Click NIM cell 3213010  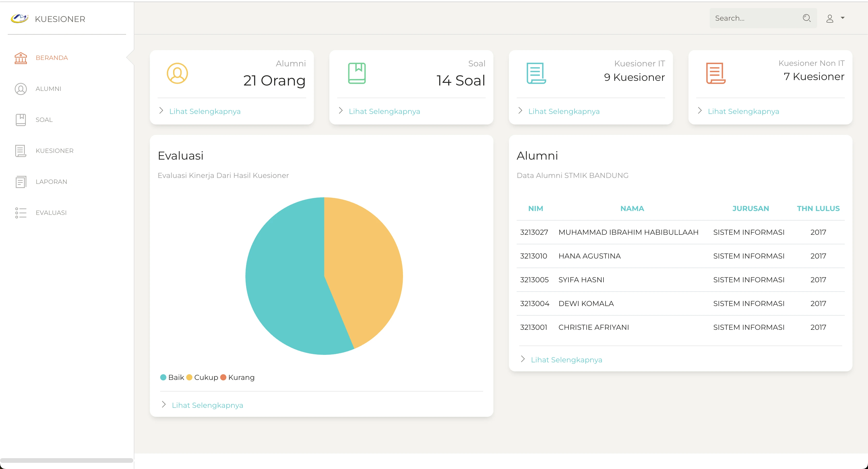[534, 256]
